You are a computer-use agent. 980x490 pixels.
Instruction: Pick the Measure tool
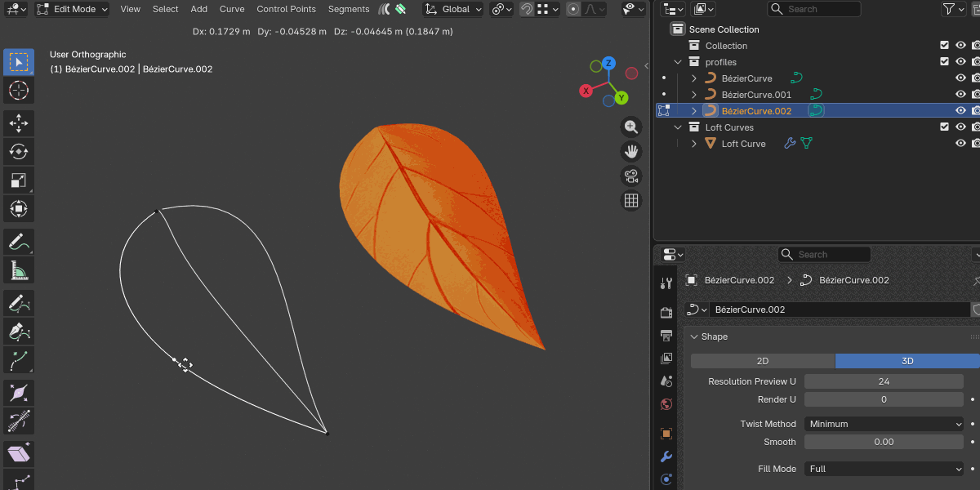coord(18,269)
